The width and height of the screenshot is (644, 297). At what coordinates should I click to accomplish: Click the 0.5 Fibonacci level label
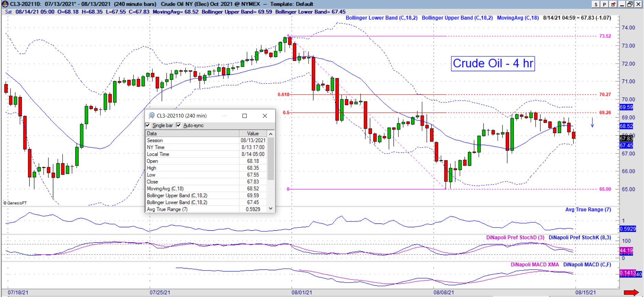(286, 112)
